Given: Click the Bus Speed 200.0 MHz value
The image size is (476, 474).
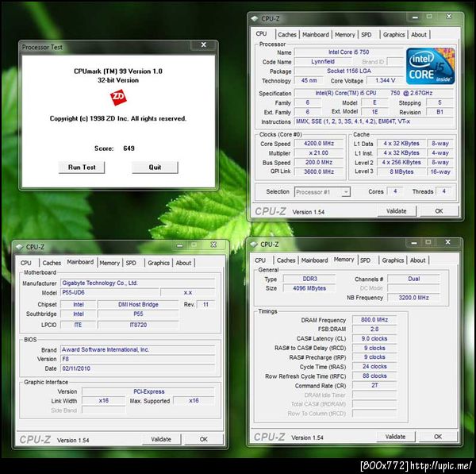Looking at the screenshot, I should tap(319, 162).
